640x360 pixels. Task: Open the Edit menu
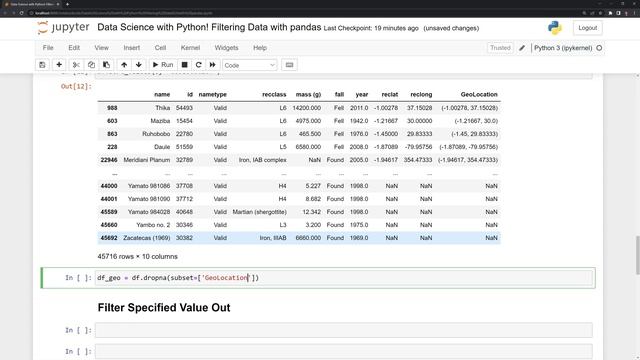tap(74, 48)
